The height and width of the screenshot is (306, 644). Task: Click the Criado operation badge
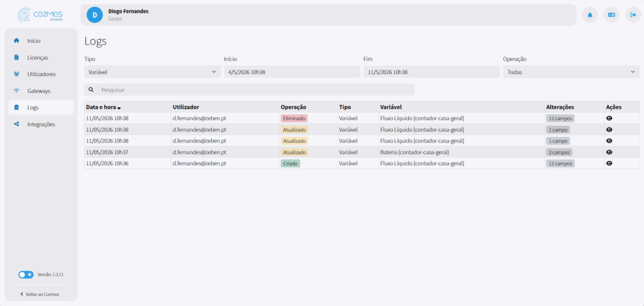pos(291,163)
